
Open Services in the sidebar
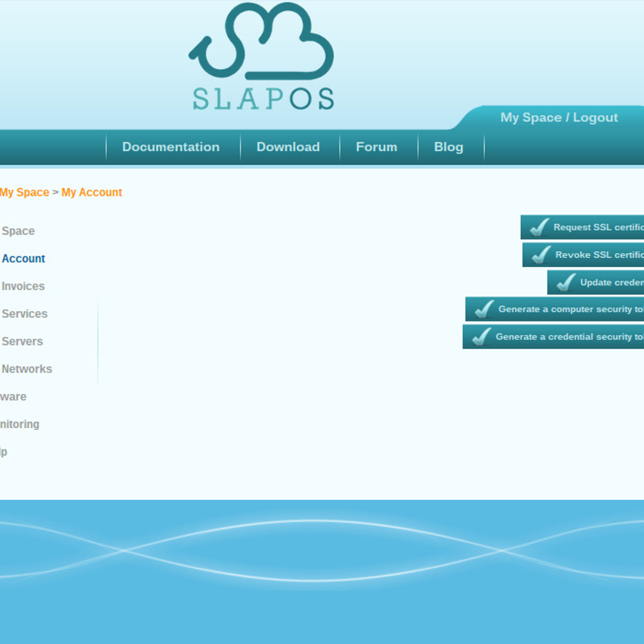[x=24, y=314]
